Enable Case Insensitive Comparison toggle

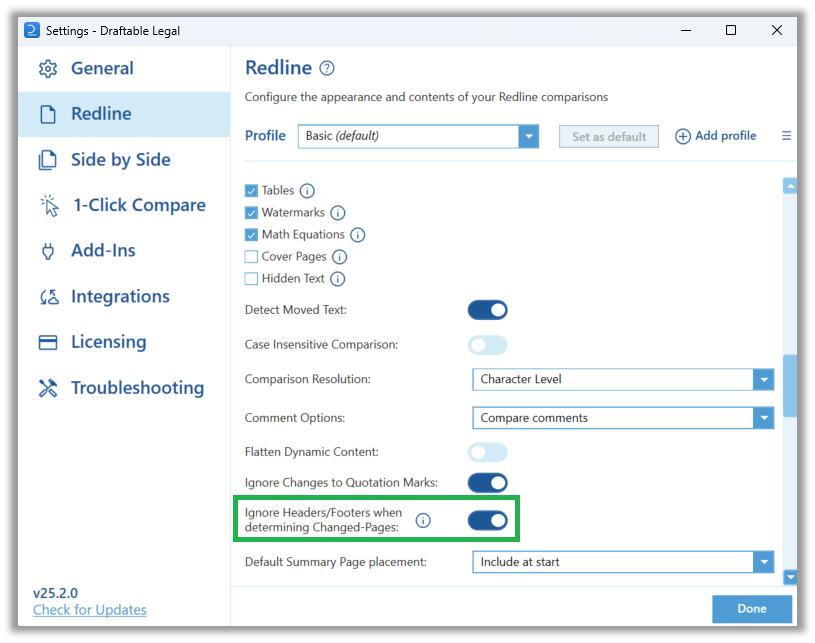coord(488,345)
